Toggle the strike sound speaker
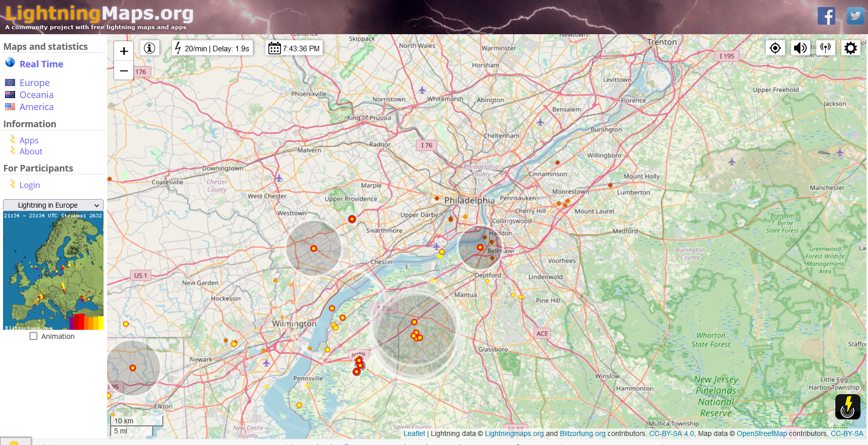Image resolution: width=868 pixels, height=445 pixels. pos(800,48)
